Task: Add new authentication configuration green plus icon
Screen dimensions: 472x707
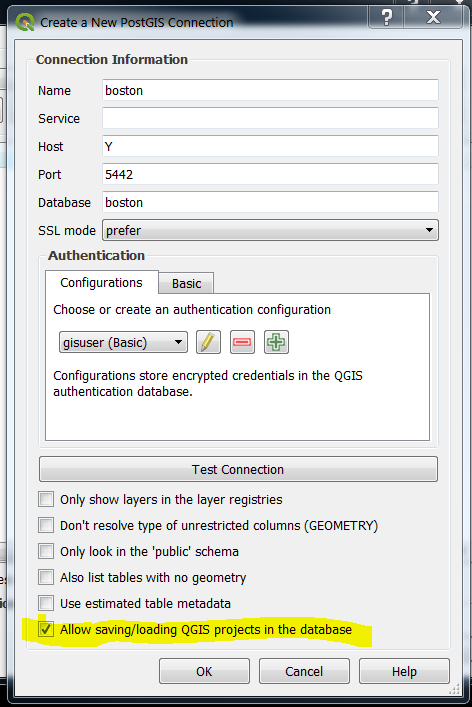Action: [276, 342]
